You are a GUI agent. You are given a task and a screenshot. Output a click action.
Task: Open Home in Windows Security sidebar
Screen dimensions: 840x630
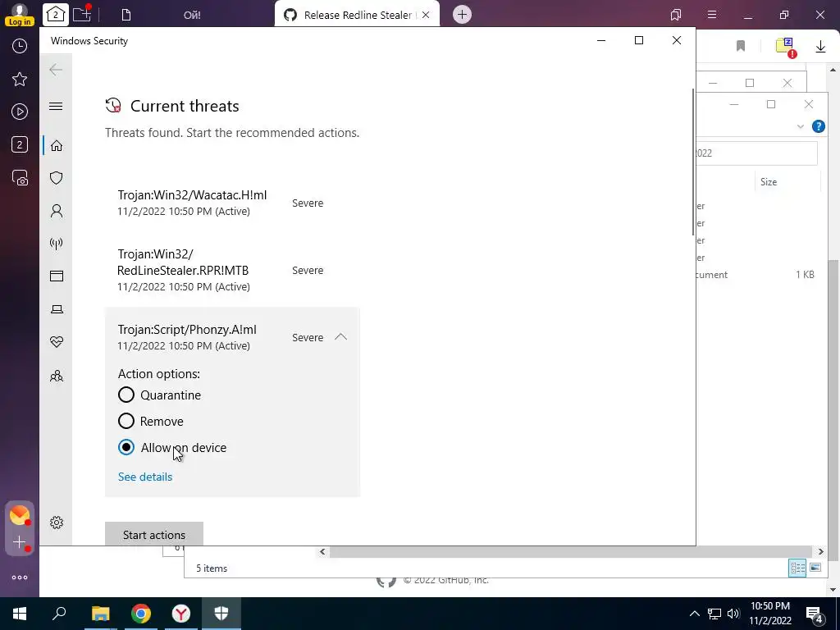(57, 146)
